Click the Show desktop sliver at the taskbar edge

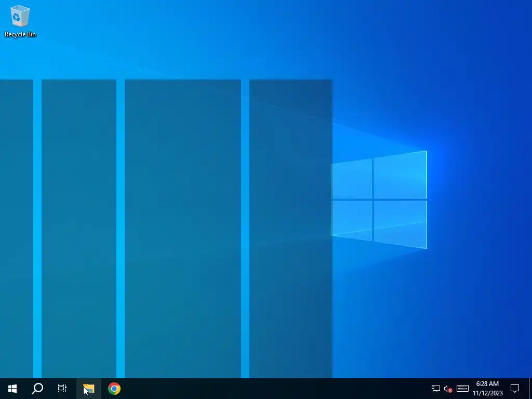530,389
